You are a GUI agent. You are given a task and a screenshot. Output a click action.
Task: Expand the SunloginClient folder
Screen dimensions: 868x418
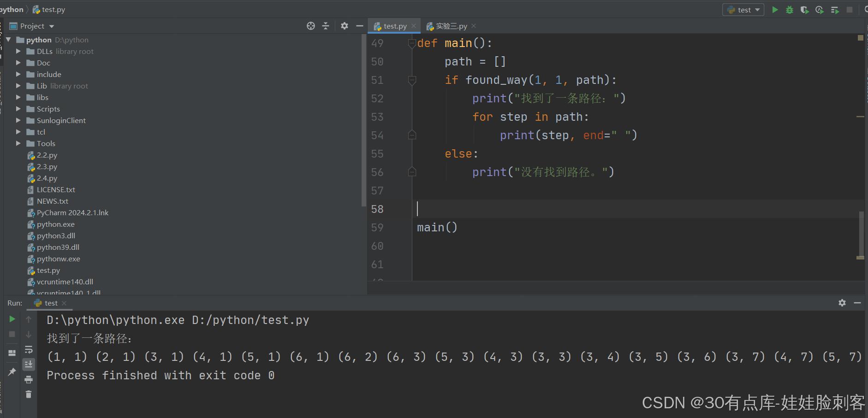18,120
